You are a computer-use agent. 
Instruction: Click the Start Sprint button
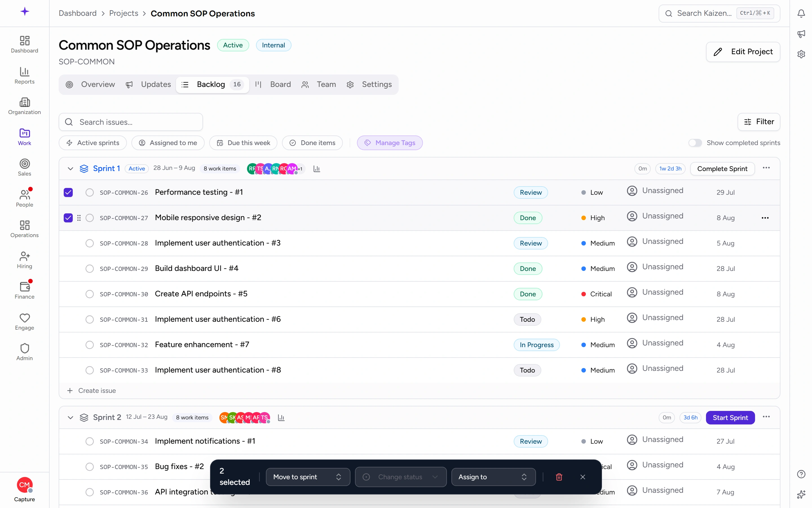pyautogui.click(x=730, y=418)
